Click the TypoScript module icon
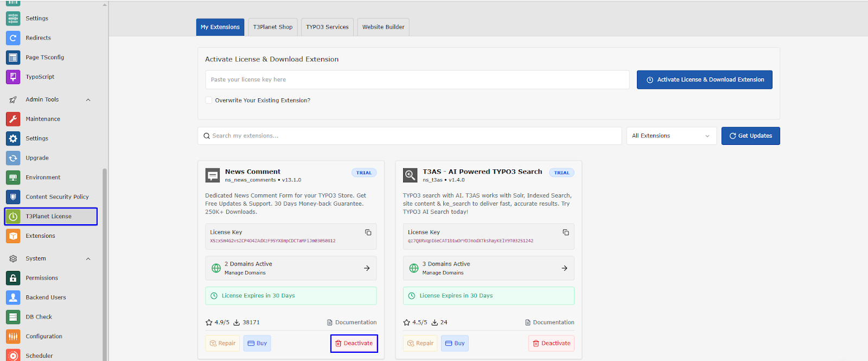868x361 pixels. click(x=13, y=77)
